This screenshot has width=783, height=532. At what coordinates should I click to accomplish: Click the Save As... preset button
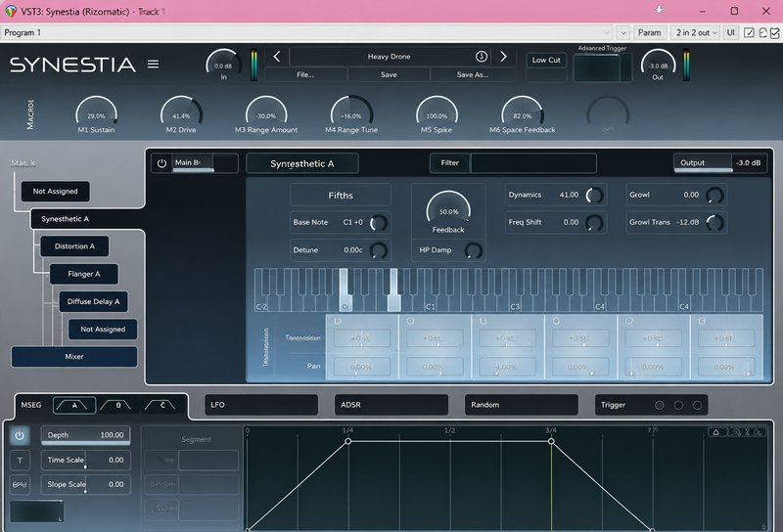[473, 75]
